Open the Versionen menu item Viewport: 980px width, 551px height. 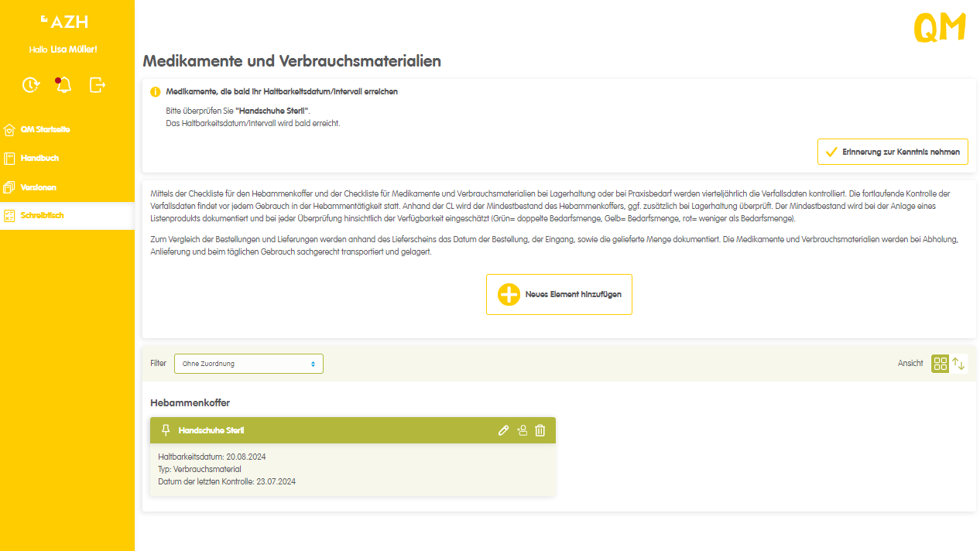coord(38,187)
